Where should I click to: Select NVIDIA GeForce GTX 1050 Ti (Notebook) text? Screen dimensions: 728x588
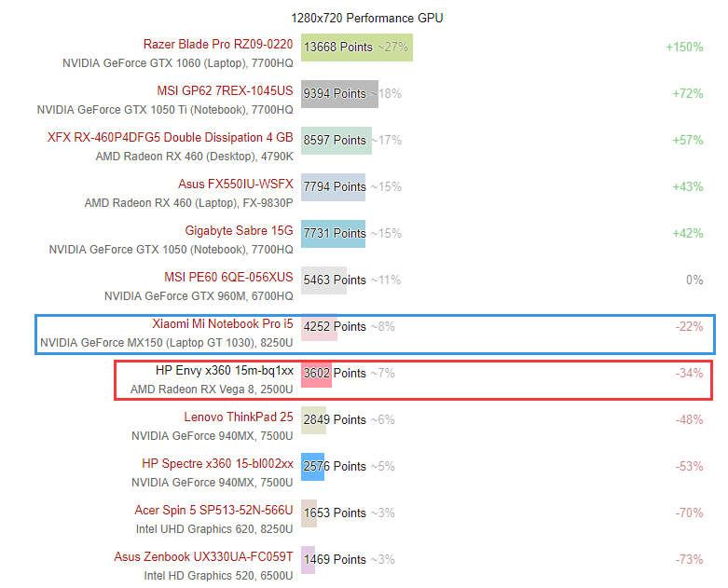[142, 110]
